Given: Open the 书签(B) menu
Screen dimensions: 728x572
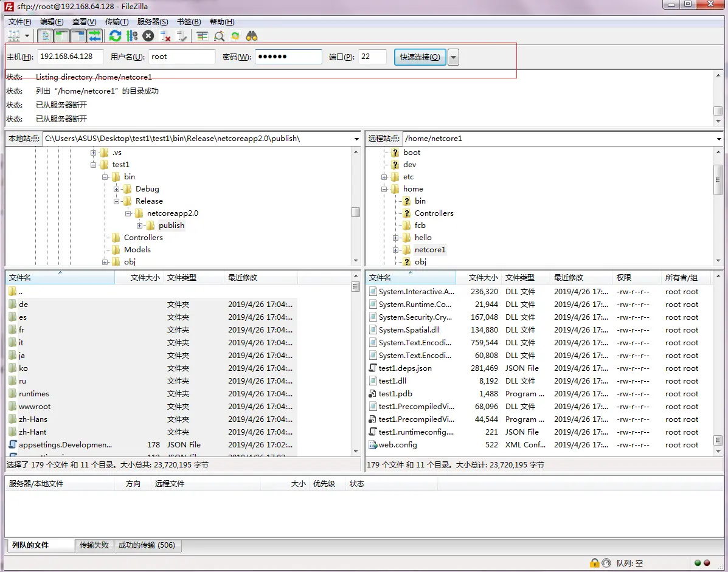Looking at the screenshot, I should (189, 22).
